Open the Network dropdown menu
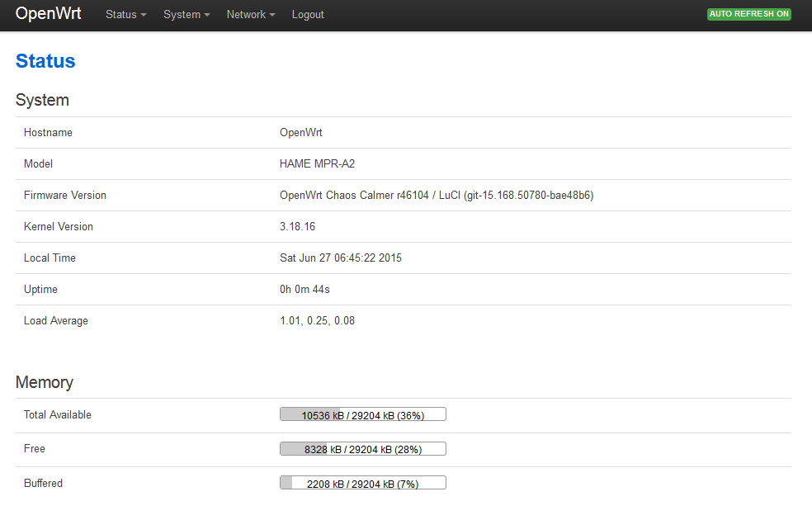812x520 pixels. (251, 15)
